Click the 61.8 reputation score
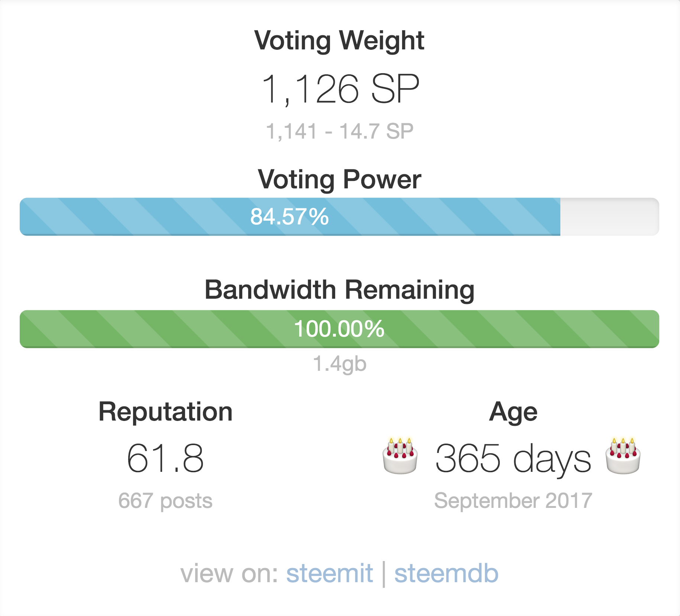 pos(165,458)
